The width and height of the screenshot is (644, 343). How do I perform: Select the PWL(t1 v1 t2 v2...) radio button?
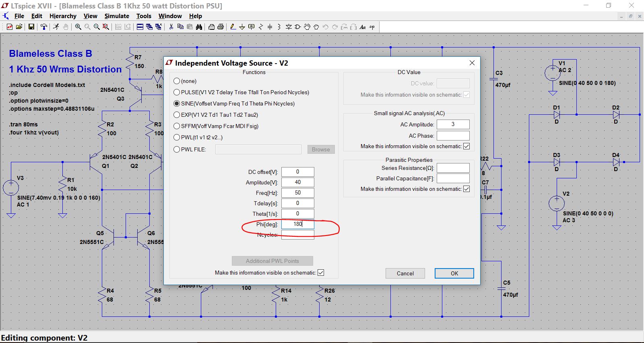[x=177, y=137]
